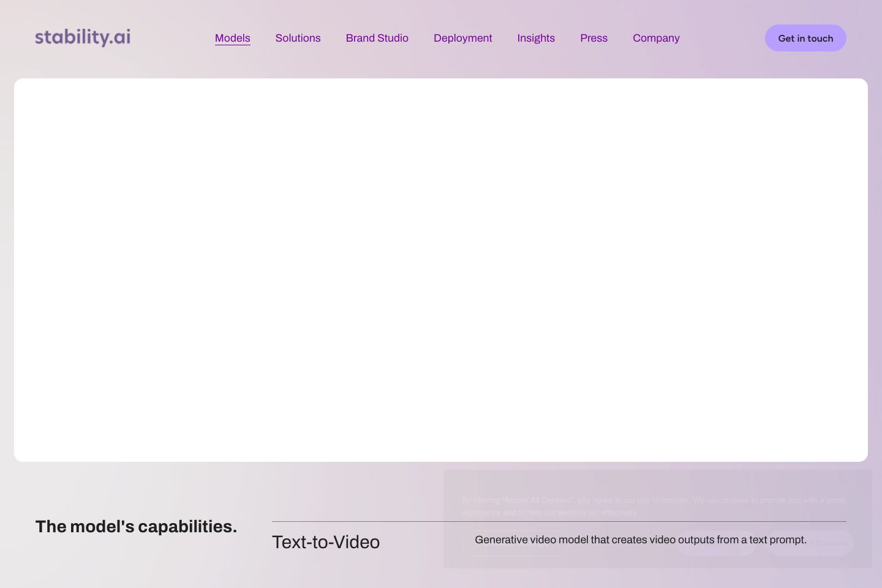
Task: Click the large white media panel
Action: 441,270
